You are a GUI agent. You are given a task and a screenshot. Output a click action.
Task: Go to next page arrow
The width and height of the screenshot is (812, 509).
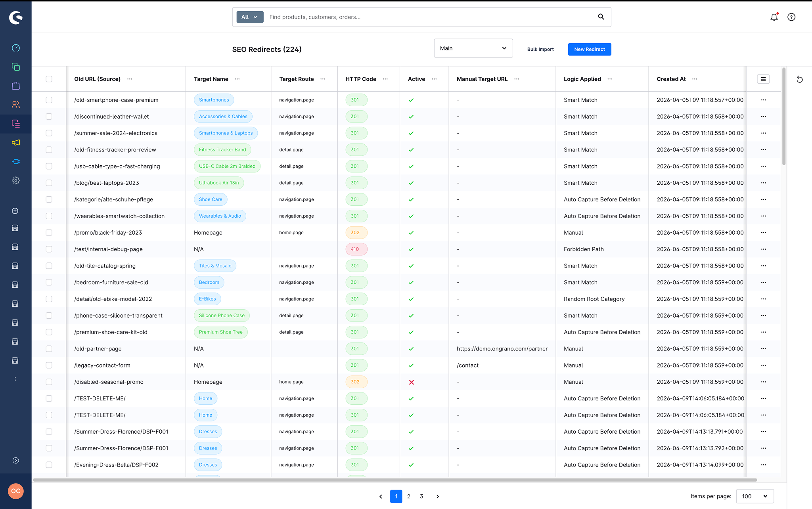[438, 496]
